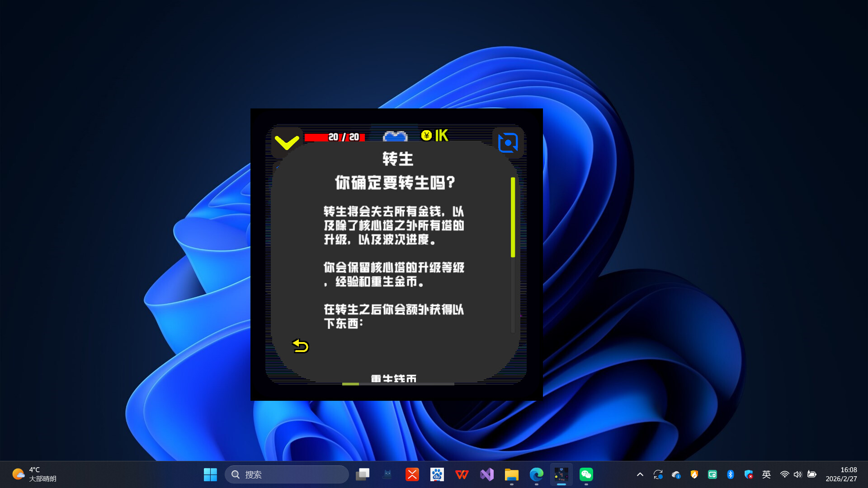Launch Microsoft Edge from the taskbar
This screenshot has height=488, width=868.
coord(536,474)
